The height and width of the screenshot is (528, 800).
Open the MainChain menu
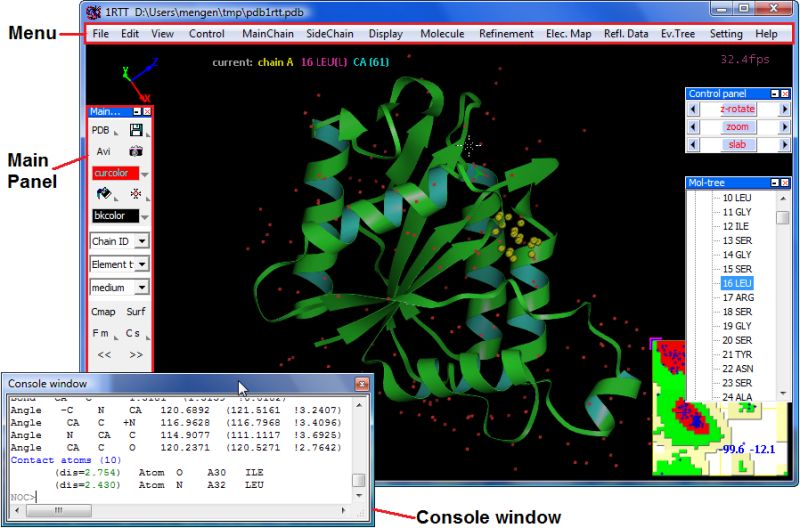tap(267, 34)
